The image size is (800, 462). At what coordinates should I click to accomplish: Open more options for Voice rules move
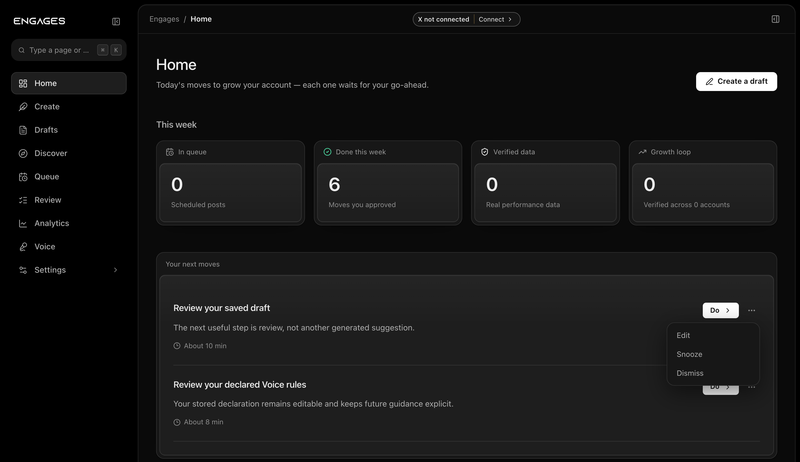click(752, 388)
